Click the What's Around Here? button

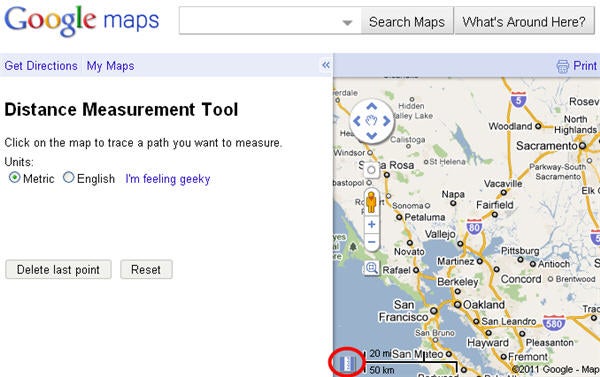click(x=524, y=22)
